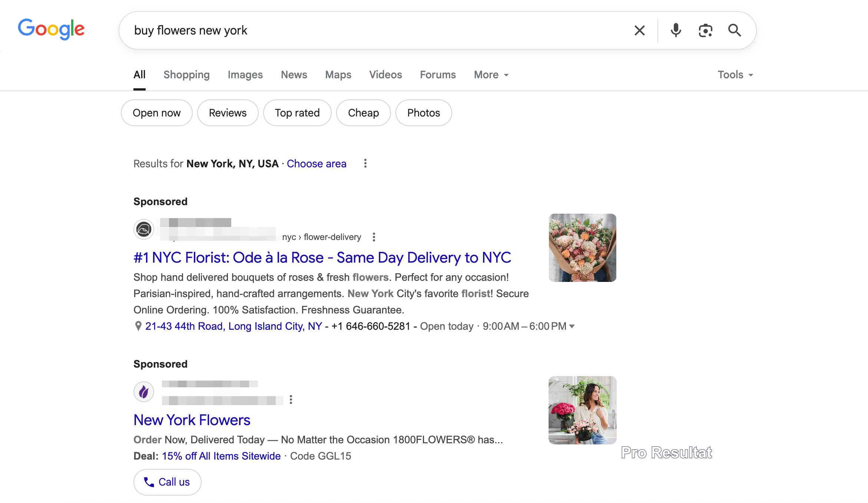
Task: Click the Google logo
Action: click(51, 29)
